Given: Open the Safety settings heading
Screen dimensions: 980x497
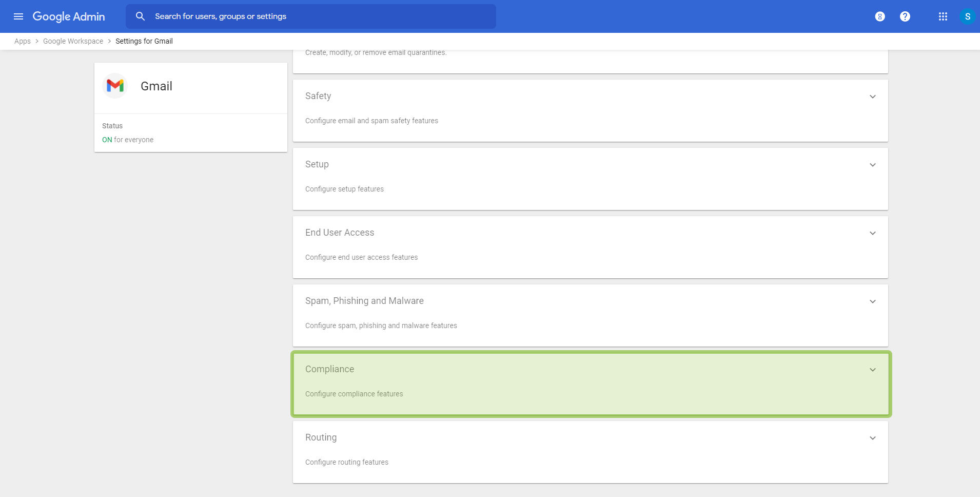Looking at the screenshot, I should pos(318,96).
